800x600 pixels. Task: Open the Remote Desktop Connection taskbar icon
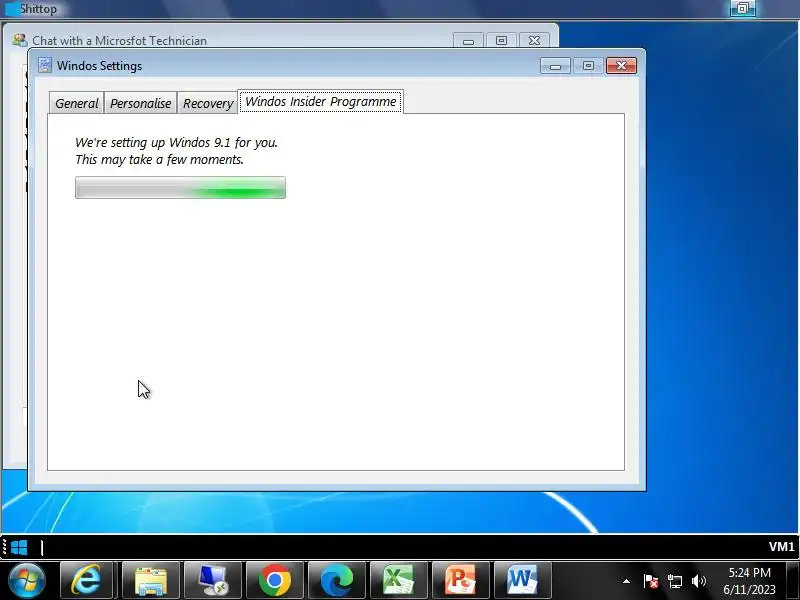point(213,581)
